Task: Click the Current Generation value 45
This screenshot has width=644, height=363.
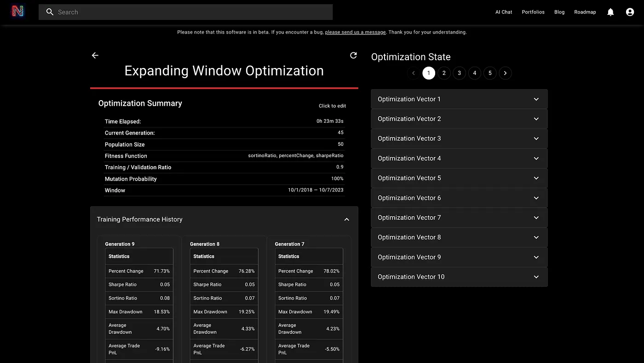Action: click(340, 132)
